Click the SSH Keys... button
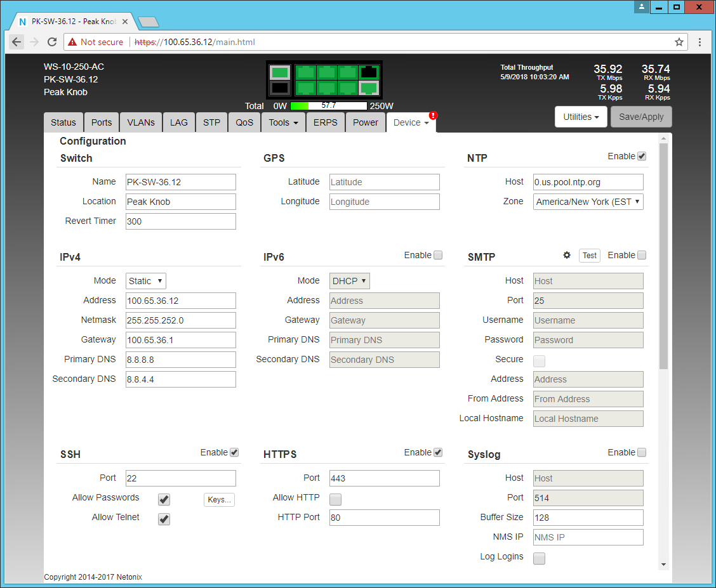Image resolution: width=716 pixels, height=588 pixels. tap(219, 500)
